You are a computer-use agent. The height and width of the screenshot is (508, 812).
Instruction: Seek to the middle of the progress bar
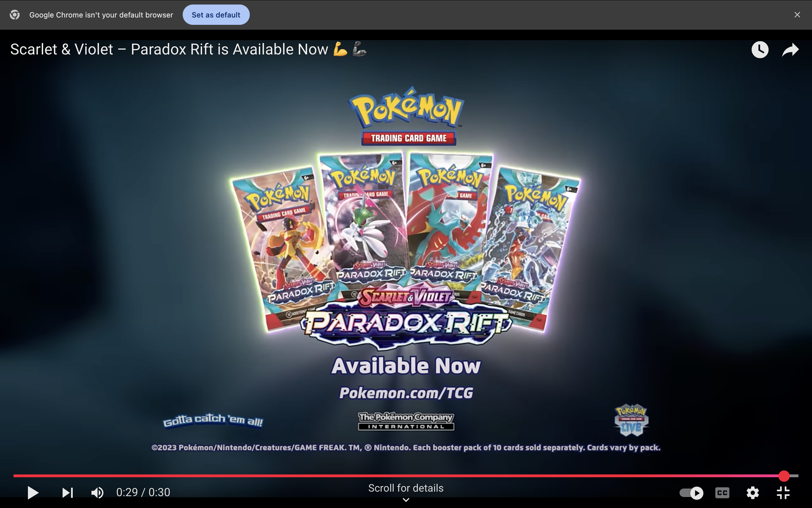coord(406,476)
